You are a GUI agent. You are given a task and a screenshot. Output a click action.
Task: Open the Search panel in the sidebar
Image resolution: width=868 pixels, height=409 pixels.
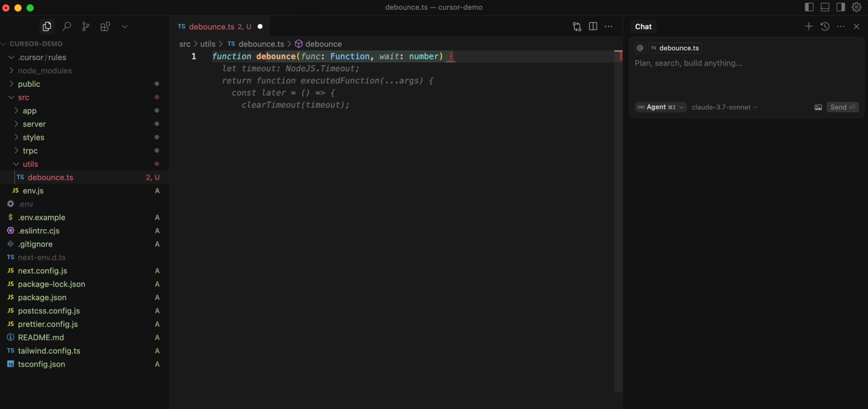click(66, 27)
